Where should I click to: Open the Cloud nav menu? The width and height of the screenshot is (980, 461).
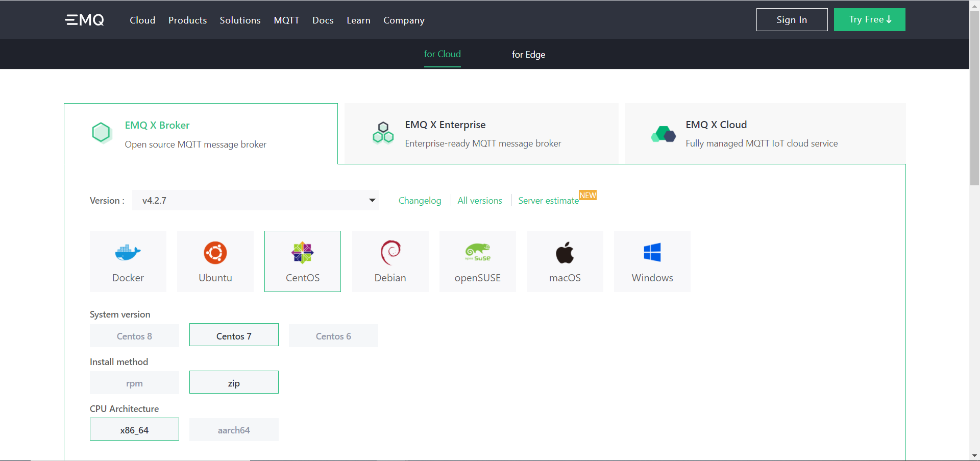[x=142, y=20]
